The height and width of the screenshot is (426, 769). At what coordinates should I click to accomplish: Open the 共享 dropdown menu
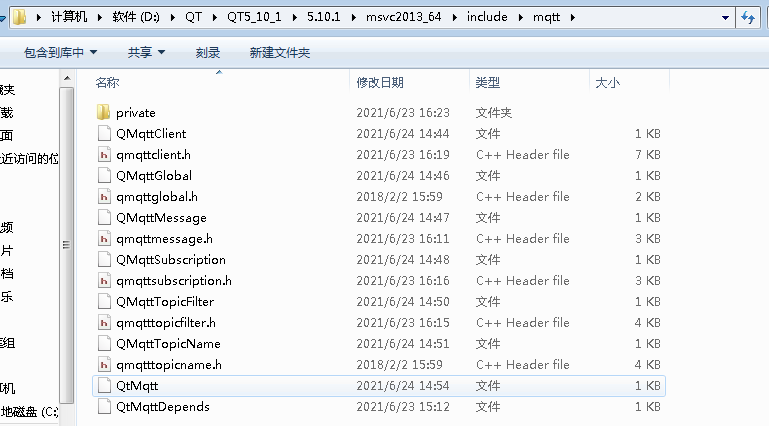[x=146, y=52]
